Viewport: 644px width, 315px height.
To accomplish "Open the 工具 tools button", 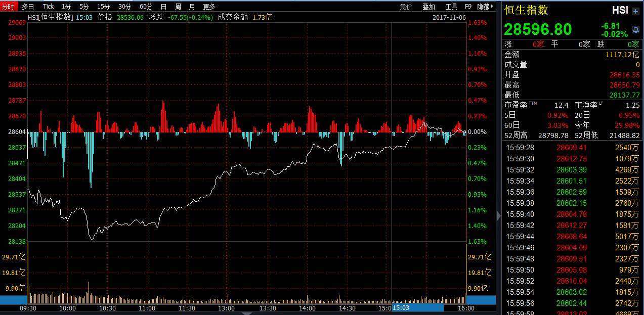I will (x=451, y=7).
